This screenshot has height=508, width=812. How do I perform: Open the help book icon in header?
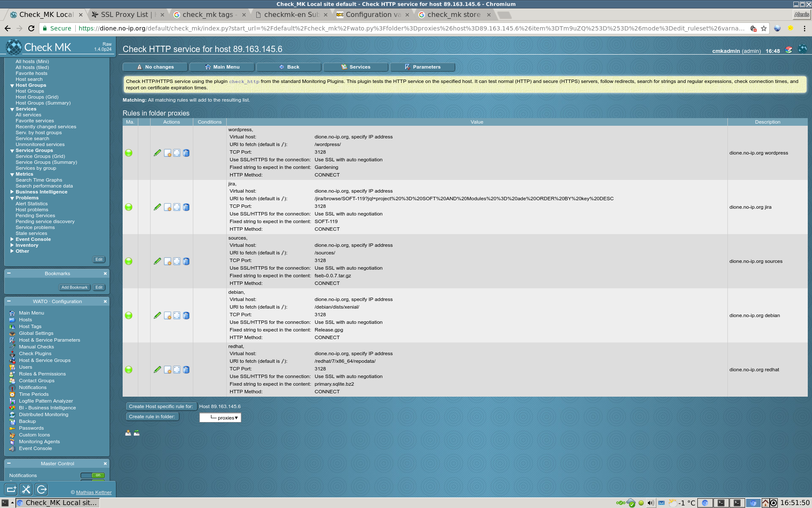789,50
